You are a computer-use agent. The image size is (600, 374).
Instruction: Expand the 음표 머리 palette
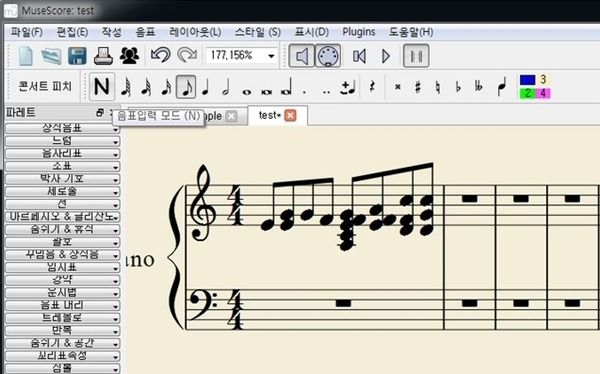(x=62, y=305)
